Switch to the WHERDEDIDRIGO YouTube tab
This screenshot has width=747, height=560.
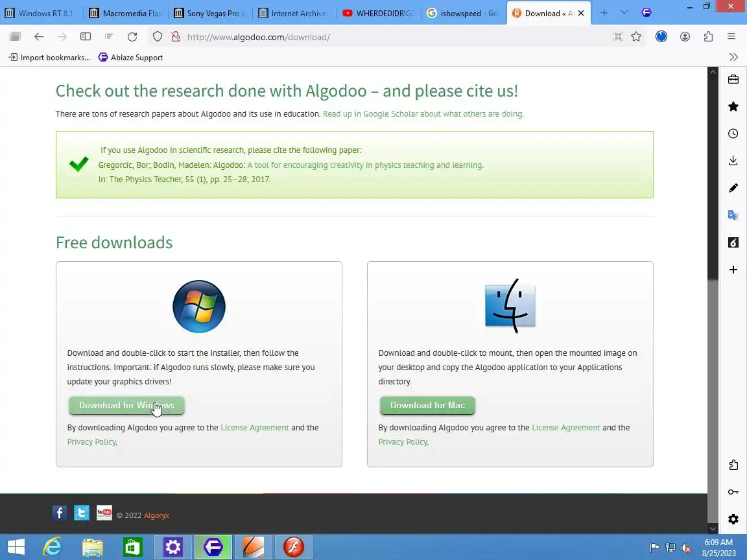click(x=379, y=14)
